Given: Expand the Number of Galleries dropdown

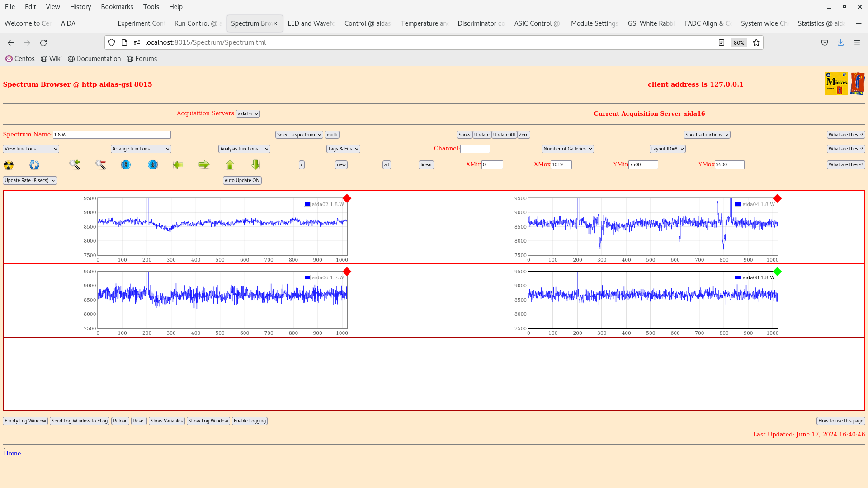Looking at the screenshot, I should click(x=567, y=148).
